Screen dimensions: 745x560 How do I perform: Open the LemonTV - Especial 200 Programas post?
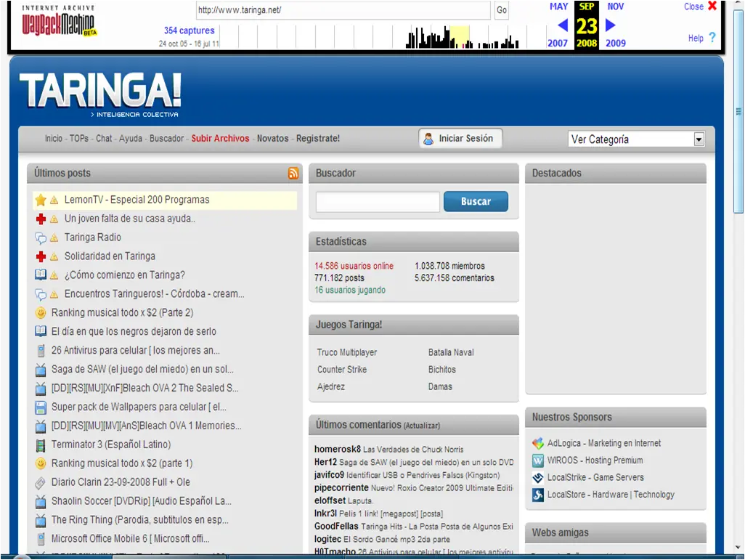point(137,200)
